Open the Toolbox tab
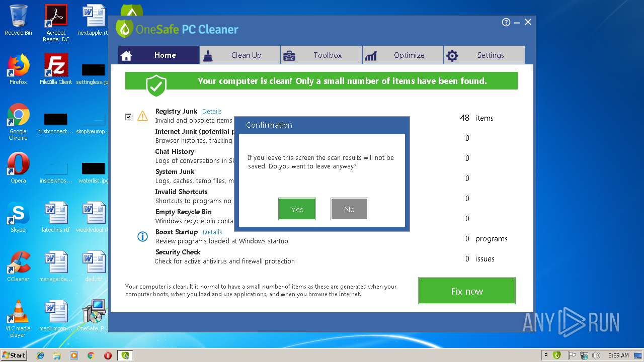 (x=321, y=55)
